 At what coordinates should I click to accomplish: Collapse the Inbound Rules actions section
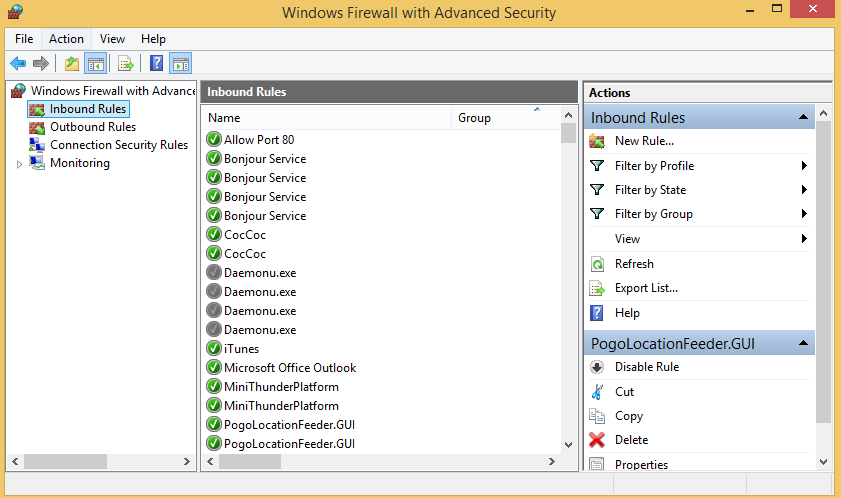click(803, 117)
